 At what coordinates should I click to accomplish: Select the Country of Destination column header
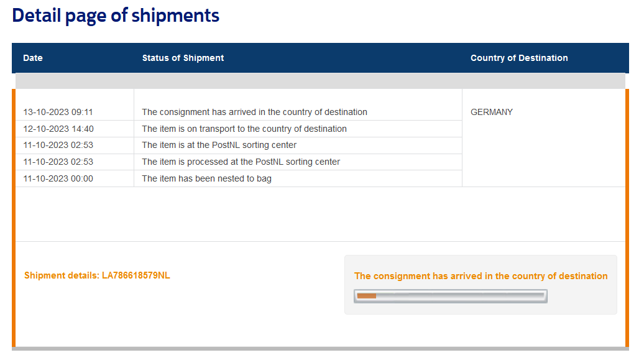click(x=519, y=58)
